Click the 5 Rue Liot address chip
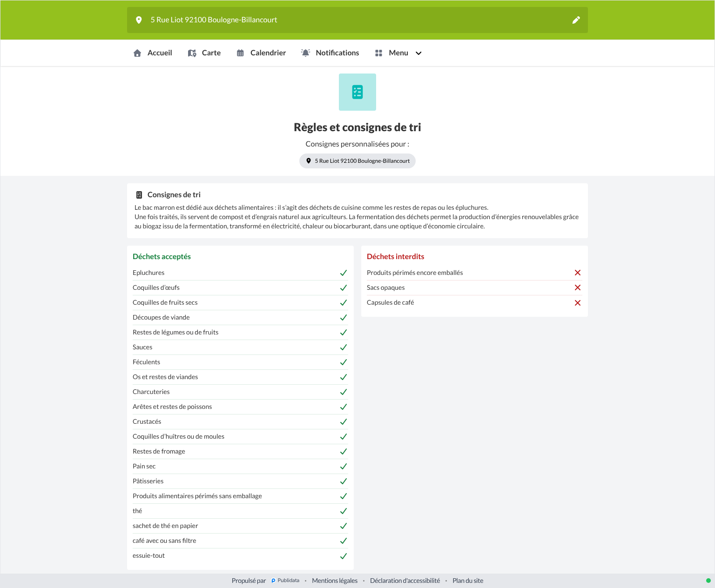 point(357,161)
